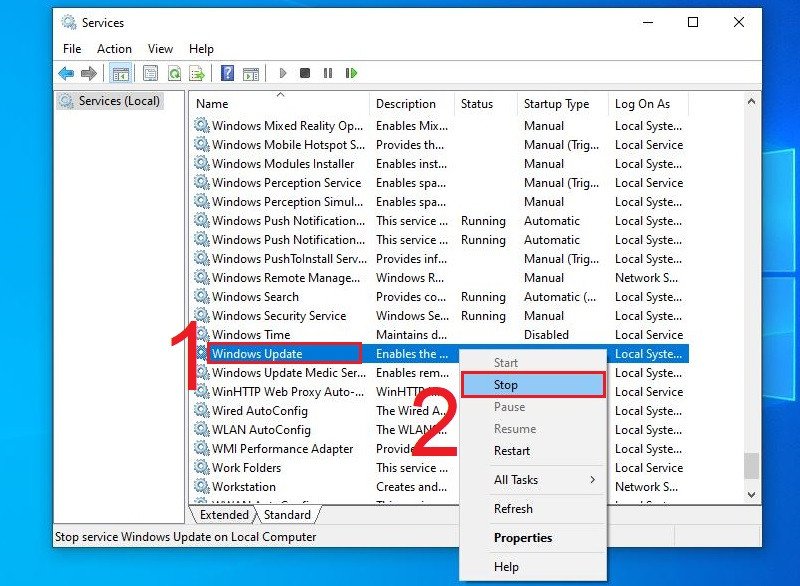The height and width of the screenshot is (586, 800).
Task: Choose Stop from the context menu
Action: (506, 384)
